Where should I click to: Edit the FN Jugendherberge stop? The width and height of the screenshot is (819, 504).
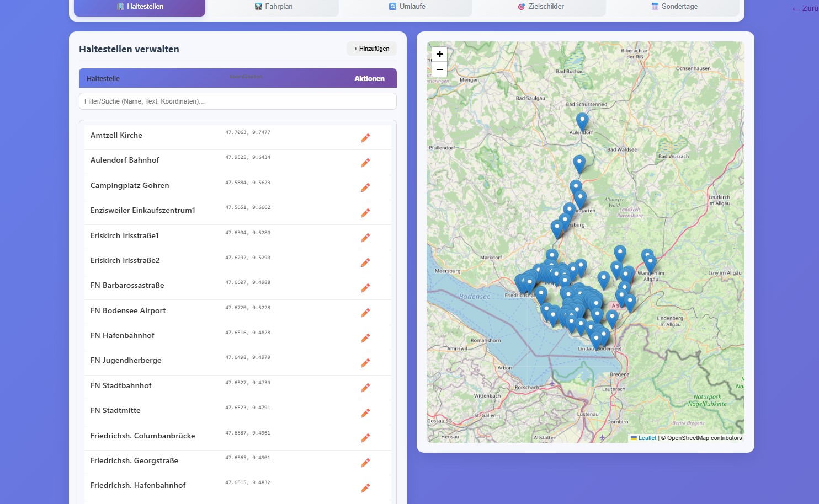[x=365, y=363]
